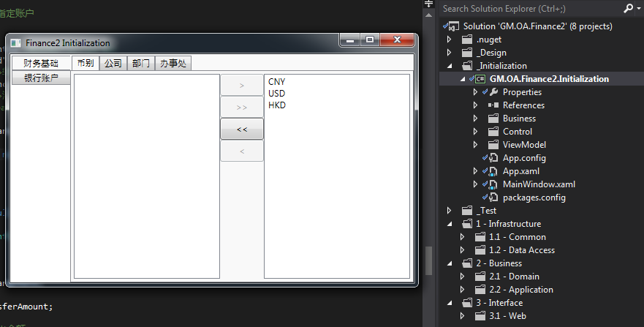Select the ViewModel folder icon
644x327 pixels.
(493, 145)
